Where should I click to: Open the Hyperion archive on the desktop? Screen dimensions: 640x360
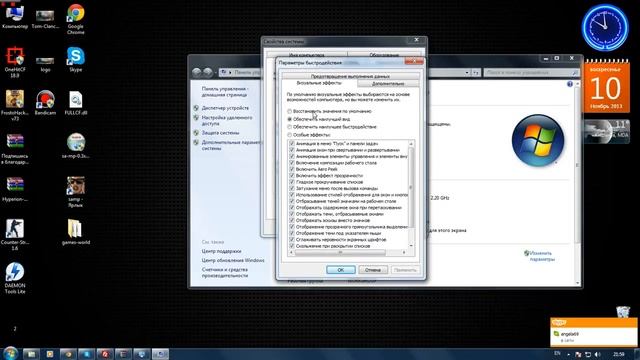(x=15, y=189)
